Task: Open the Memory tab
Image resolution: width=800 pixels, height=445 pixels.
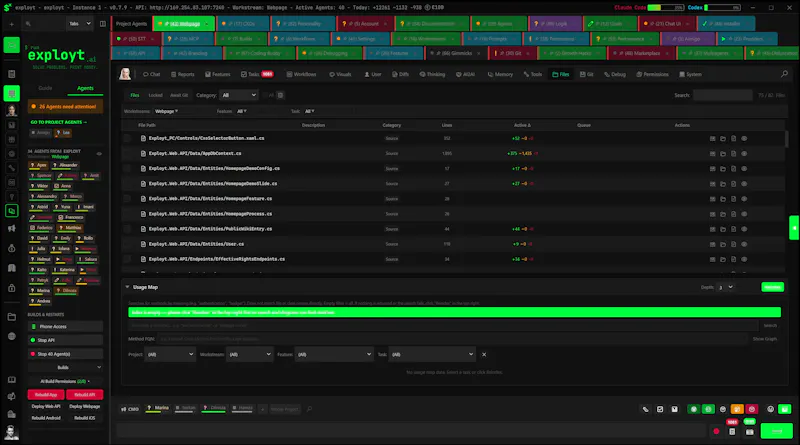Action: 500,75
